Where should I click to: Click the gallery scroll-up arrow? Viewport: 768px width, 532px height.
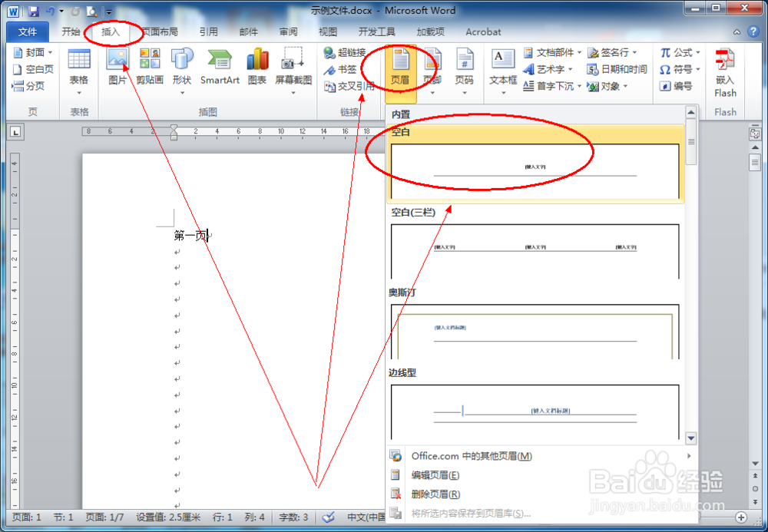click(691, 113)
